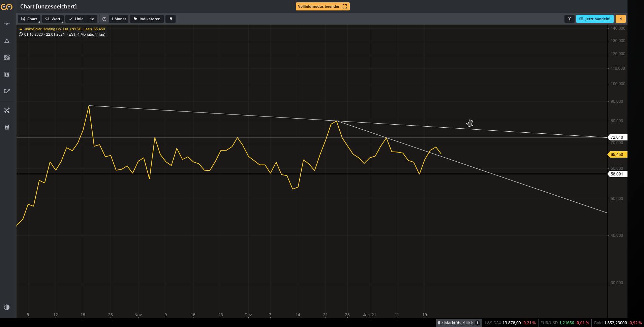This screenshot has height=327, width=644.
Task: Click the 80,000 price axis label
Action: (x=617, y=121)
